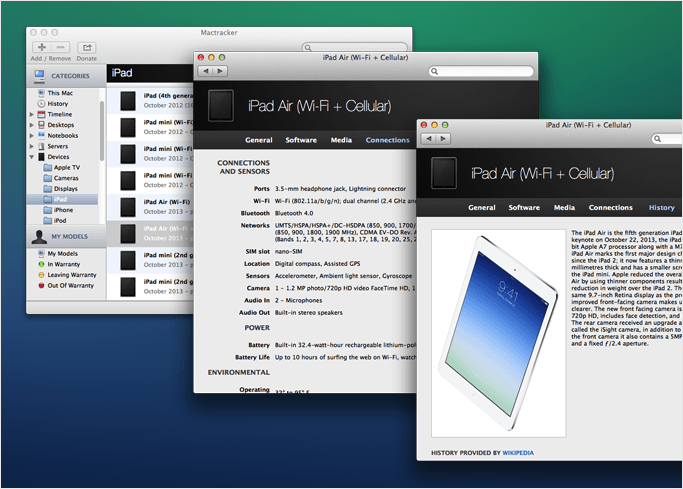Go back in the front iPad Air window

click(x=429, y=138)
